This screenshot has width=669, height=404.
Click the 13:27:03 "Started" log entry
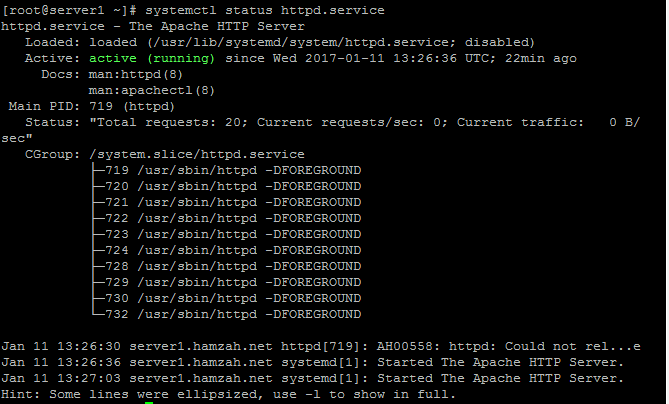[x=312, y=378]
